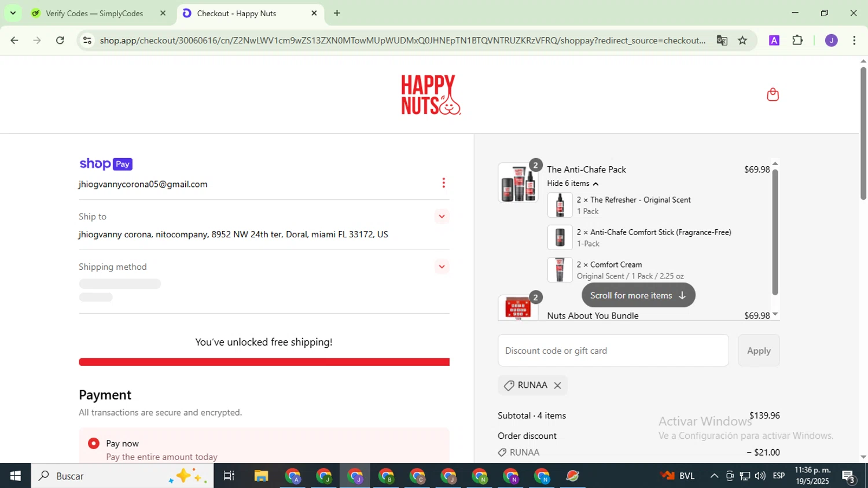Open the notification center icon
Image resolution: width=868 pixels, height=488 pixels.
click(x=849, y=476)
